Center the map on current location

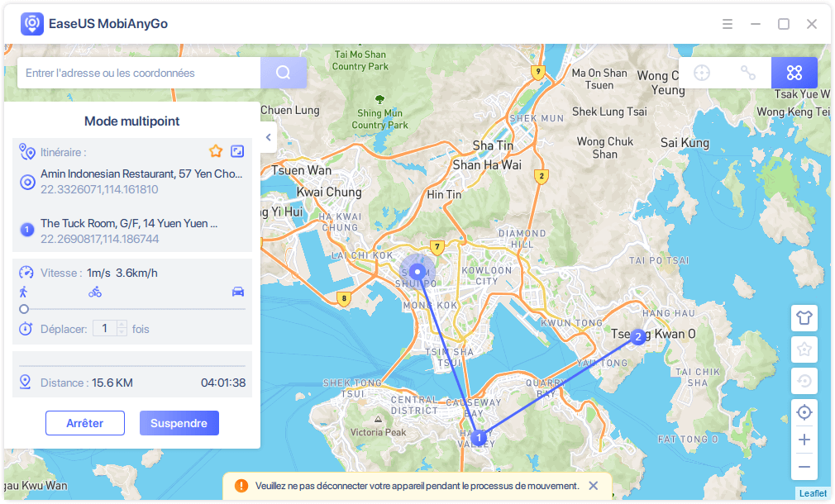pos(804,412)
